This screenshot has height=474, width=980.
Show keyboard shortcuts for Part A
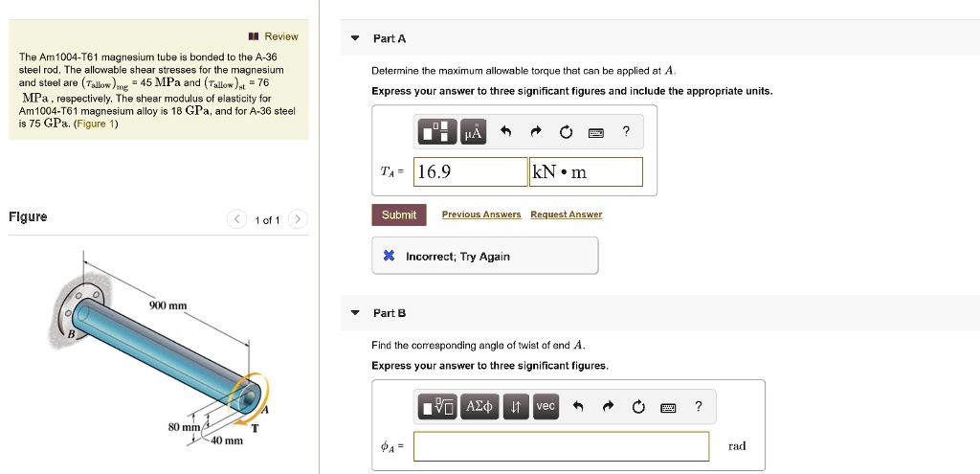[x=596, y=133]
